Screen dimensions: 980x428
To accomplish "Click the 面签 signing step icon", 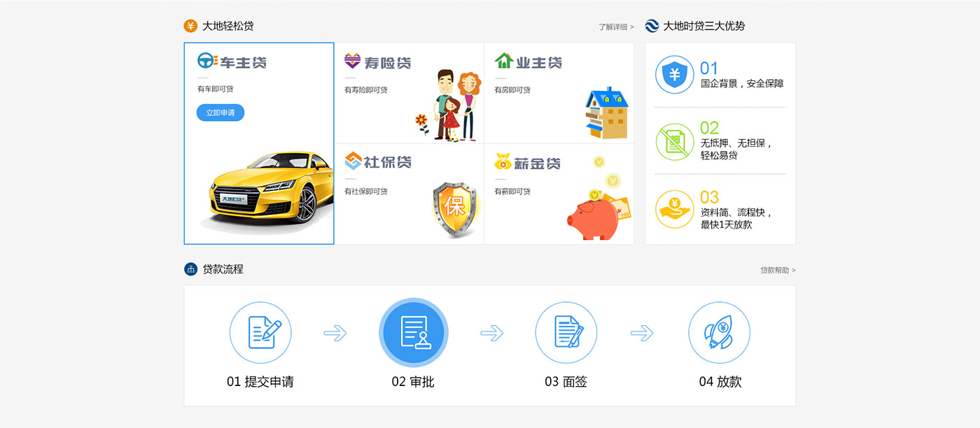I will [566, 333].
